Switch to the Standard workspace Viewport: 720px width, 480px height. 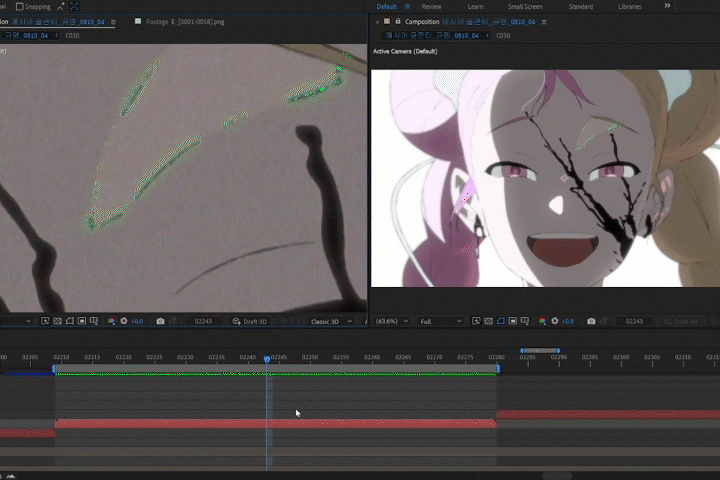pos(581,6)
